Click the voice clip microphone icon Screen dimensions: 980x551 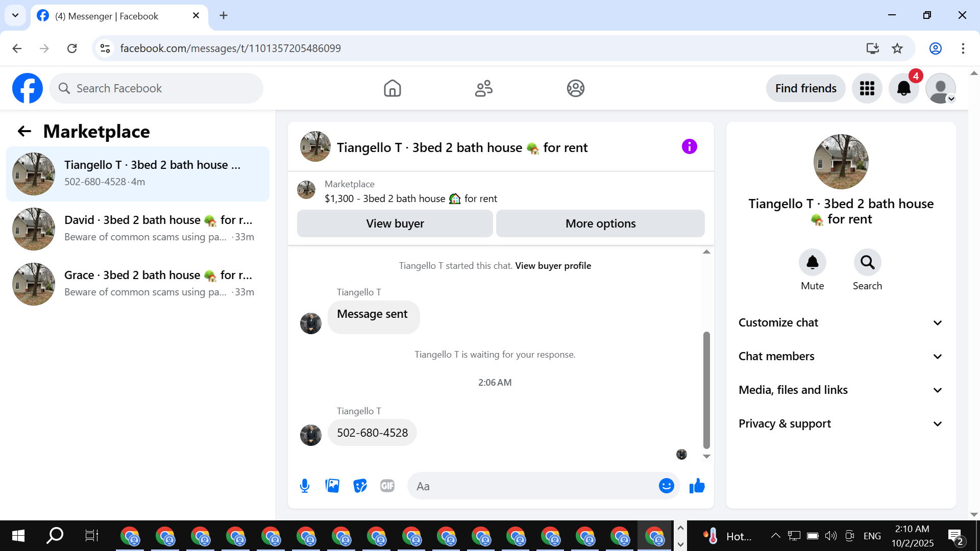click(305, 486)
